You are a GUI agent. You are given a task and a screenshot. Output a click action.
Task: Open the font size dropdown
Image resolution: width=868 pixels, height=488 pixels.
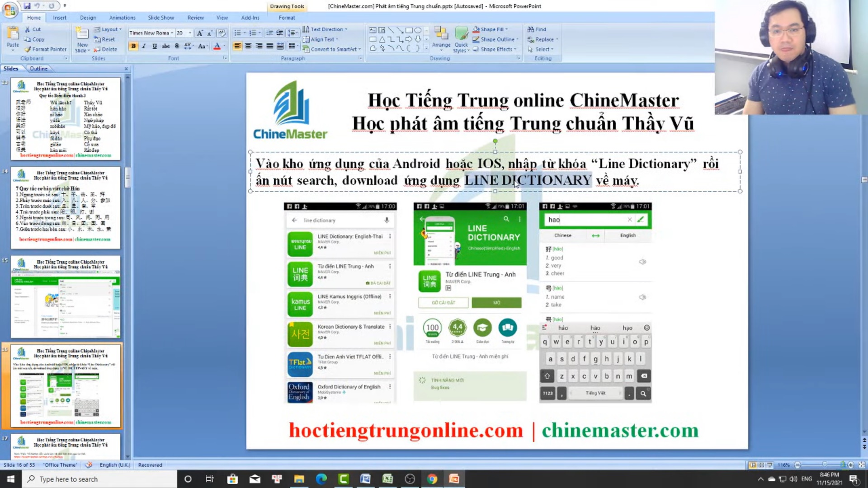tap(190, 33)
